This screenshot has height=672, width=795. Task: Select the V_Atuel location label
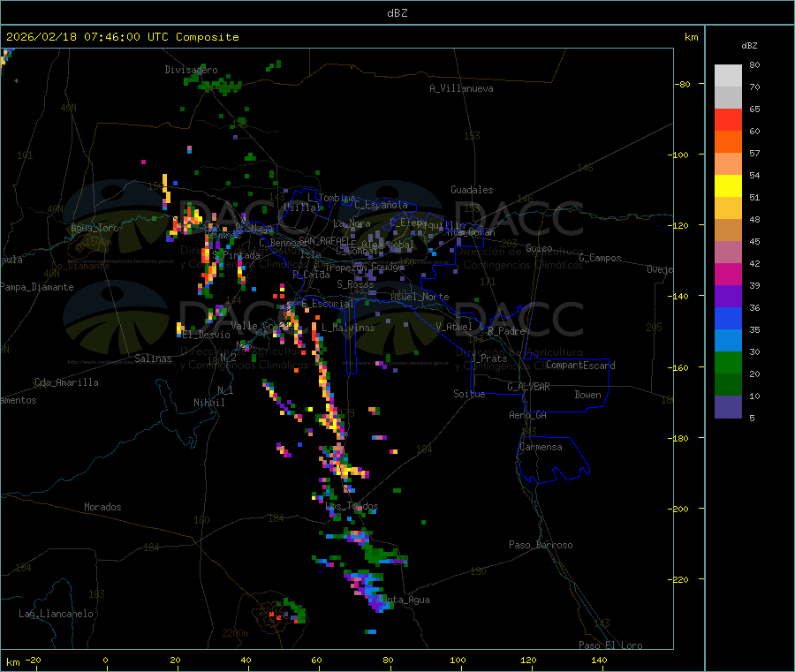(x=454, y=327)
